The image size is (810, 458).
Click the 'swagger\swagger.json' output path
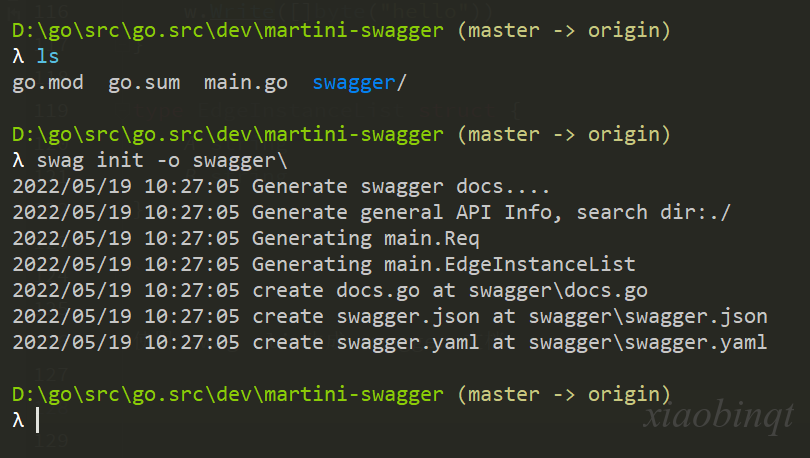pos(648,317)
